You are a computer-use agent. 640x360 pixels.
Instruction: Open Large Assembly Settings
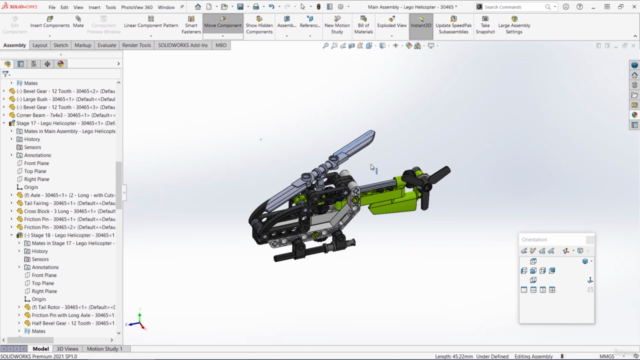tap(514, 25)
